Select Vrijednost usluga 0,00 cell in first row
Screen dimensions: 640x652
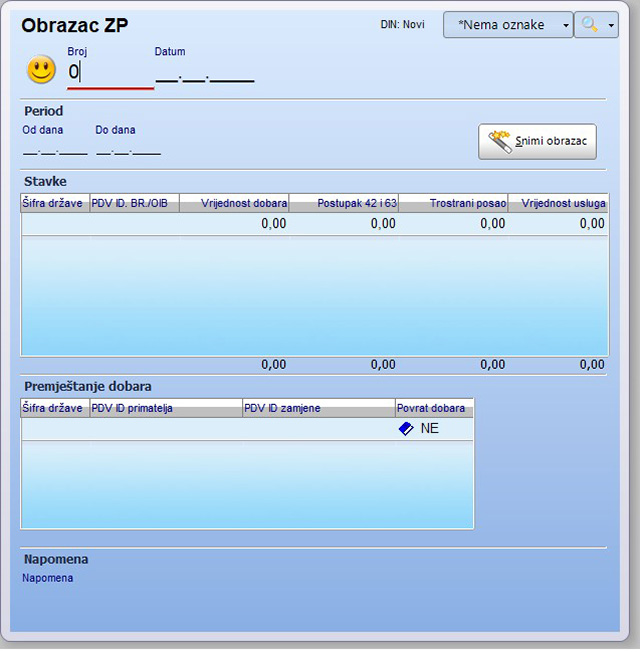[x=558, y=224]
